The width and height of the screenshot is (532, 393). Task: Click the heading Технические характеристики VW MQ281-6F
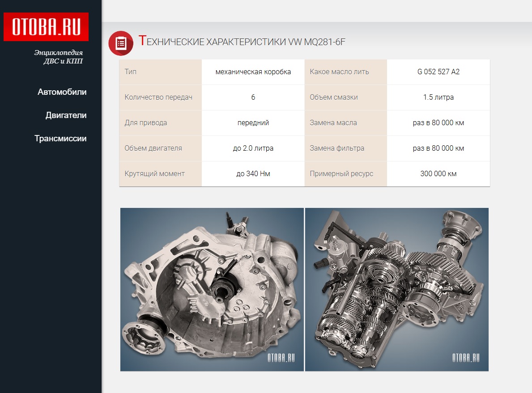[x=242, y=42]
